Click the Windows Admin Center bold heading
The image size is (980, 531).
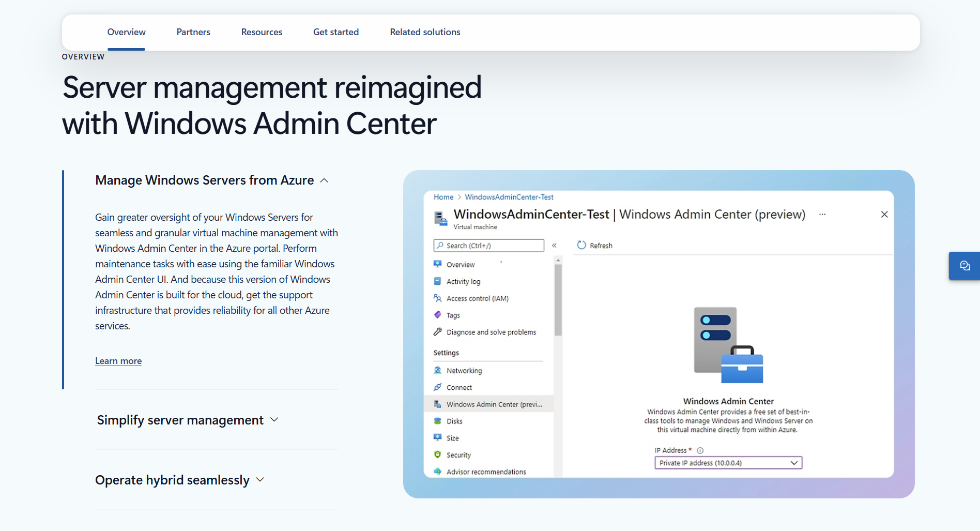[x=728, y=401]
